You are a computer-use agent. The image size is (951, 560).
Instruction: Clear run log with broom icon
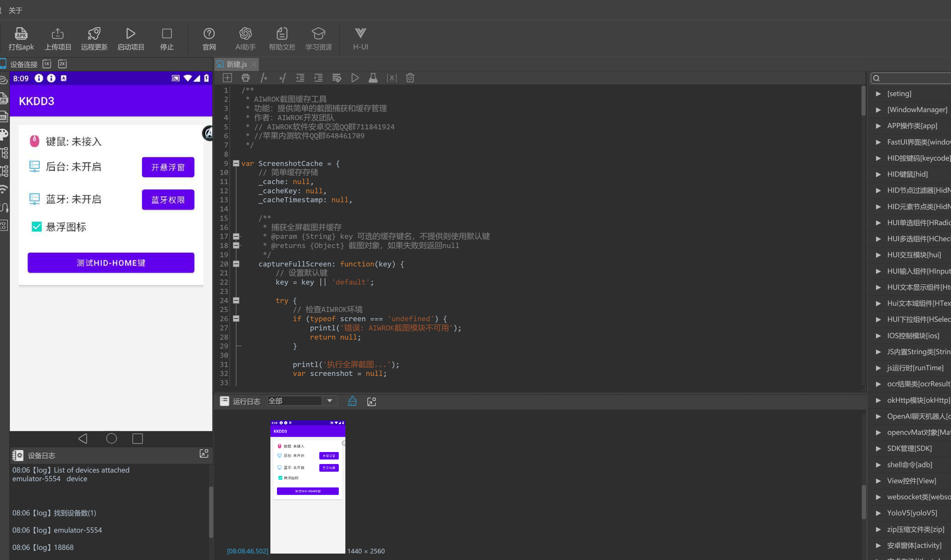[352, 401]
